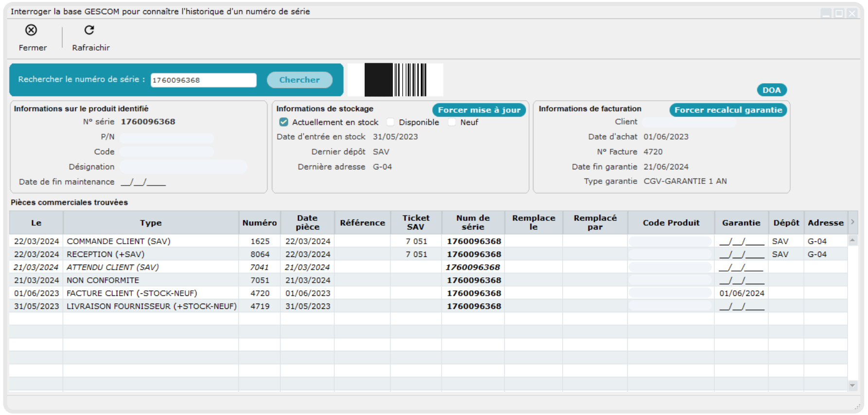Sort by the Ticket SAV column header
The width and height of the screenshot is (868, 415).
pos(416,223)
